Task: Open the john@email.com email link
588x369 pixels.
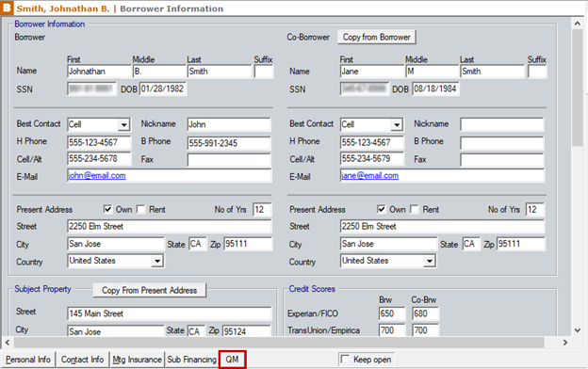Action: (97, 175)
